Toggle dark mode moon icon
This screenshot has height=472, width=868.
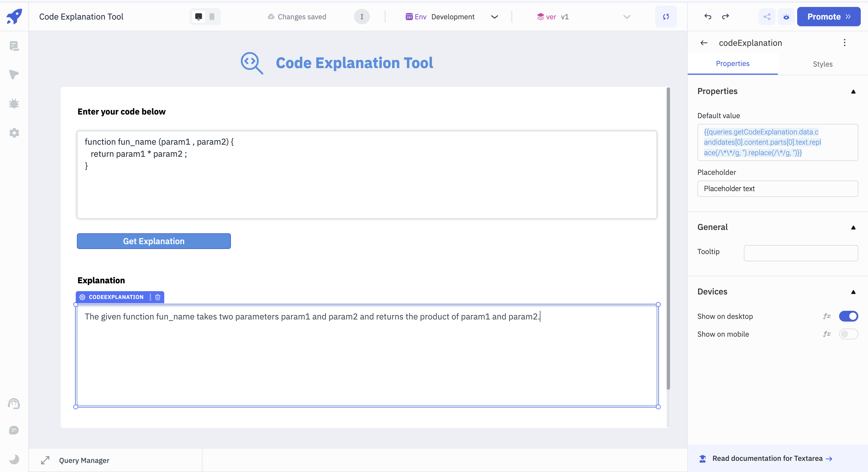tap(14, 459)
